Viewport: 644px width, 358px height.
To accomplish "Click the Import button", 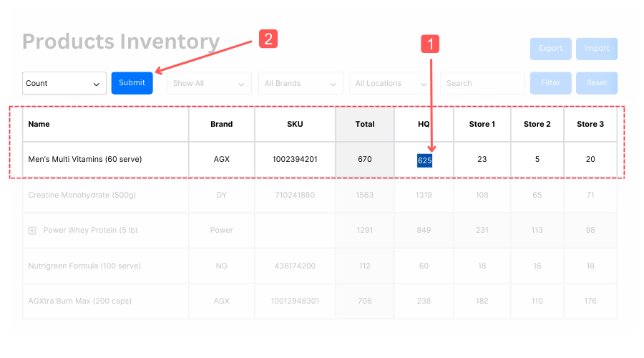I will (596, 49).
